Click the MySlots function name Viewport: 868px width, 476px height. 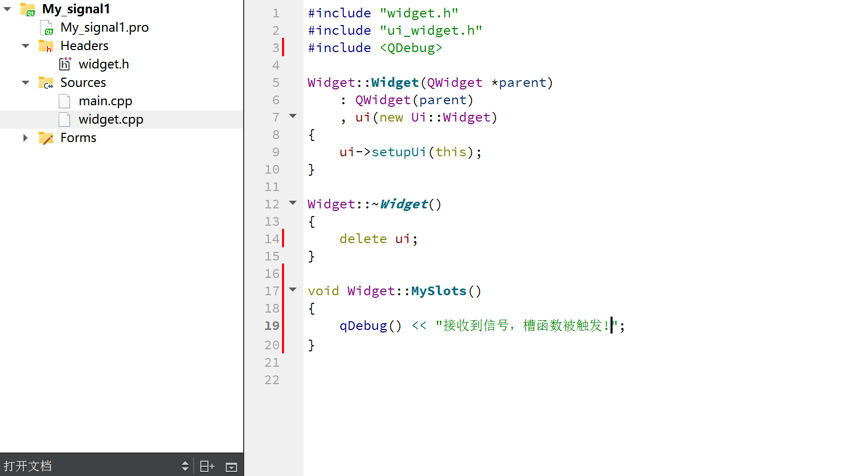click(439, 291)
